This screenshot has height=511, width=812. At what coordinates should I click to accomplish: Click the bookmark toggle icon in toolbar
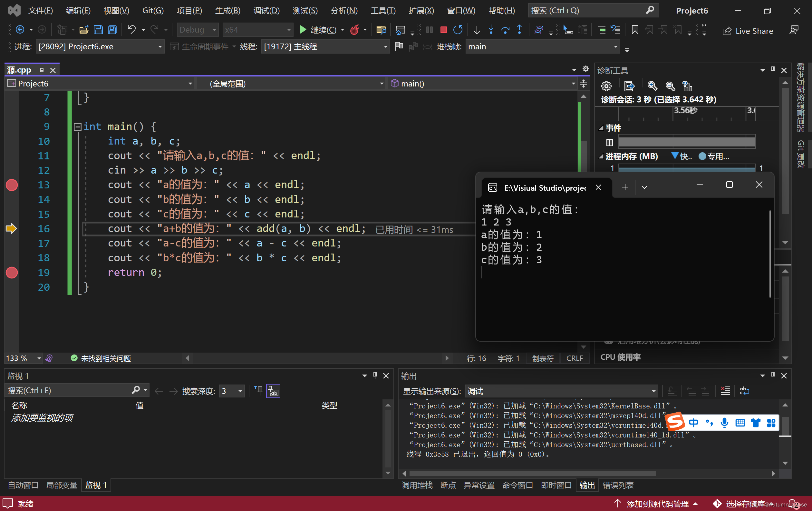pos(635,30)
